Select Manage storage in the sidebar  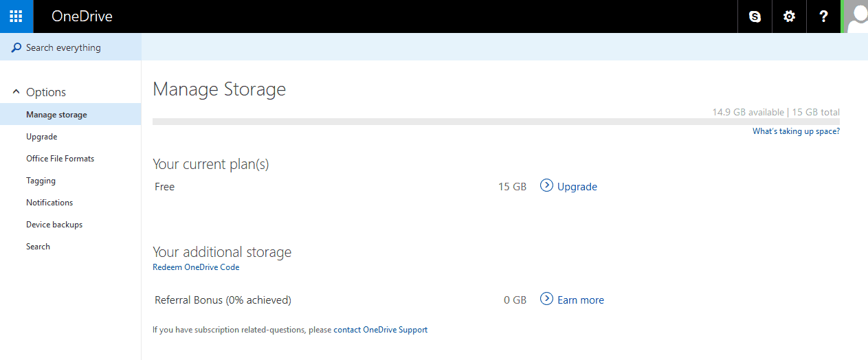[x=56, y=115]
